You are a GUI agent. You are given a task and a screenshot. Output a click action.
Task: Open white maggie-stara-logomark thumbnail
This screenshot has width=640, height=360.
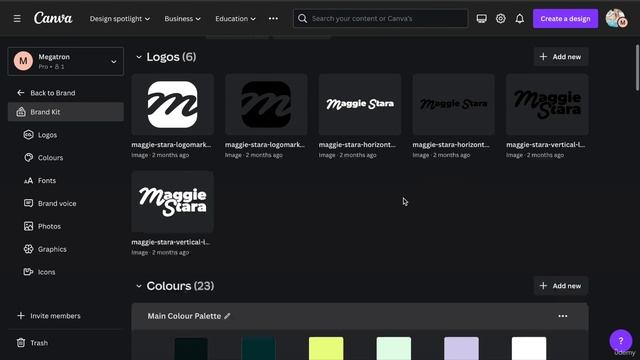pos(172,104)
